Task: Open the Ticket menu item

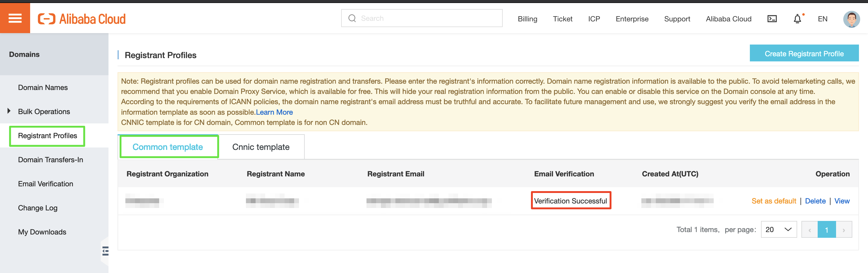Action: (562, 19)
